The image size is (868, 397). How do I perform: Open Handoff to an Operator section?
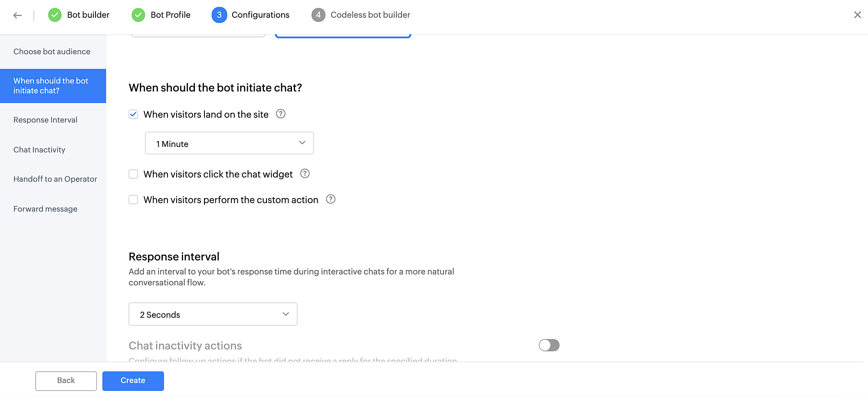[x=55, y=179]
